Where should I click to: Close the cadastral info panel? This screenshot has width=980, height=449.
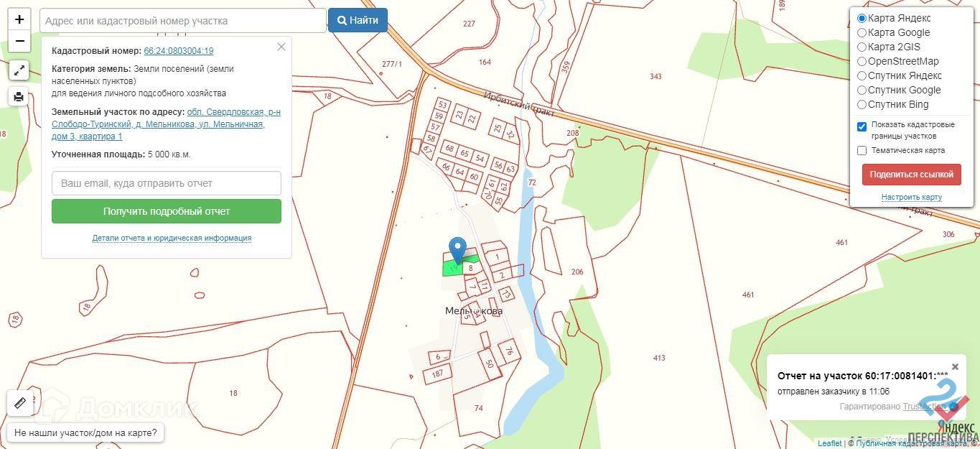click(281, 47)
